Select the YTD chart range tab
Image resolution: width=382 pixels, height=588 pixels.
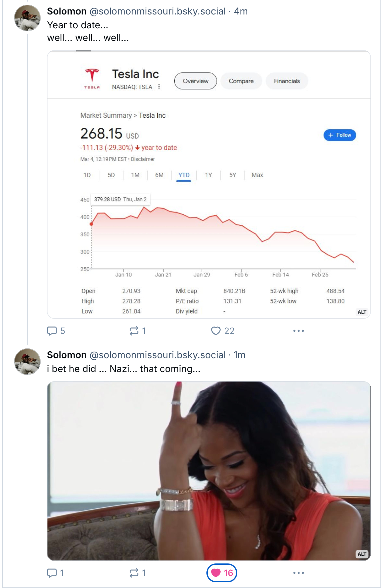pos(184,175)
